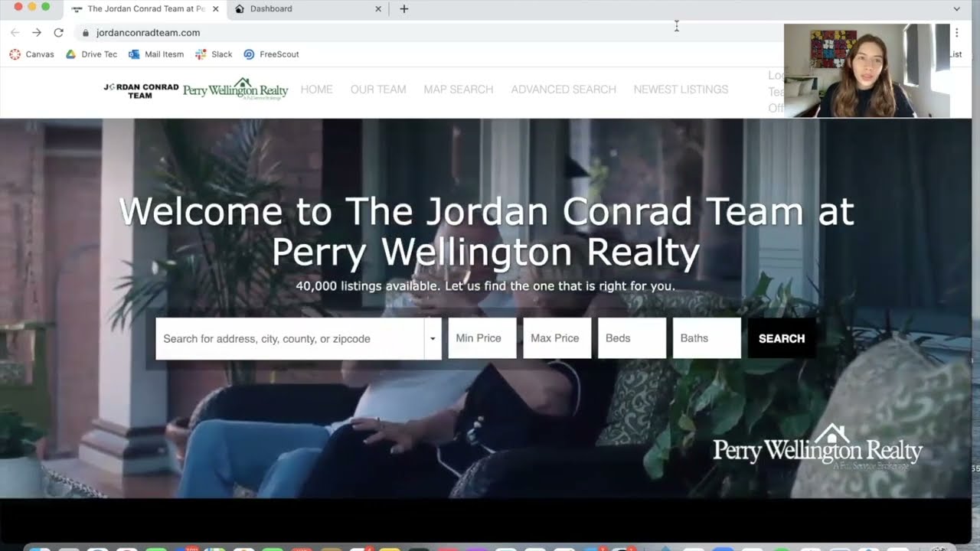Expand the search type dropdown arrow

click(x=433, y=338)
